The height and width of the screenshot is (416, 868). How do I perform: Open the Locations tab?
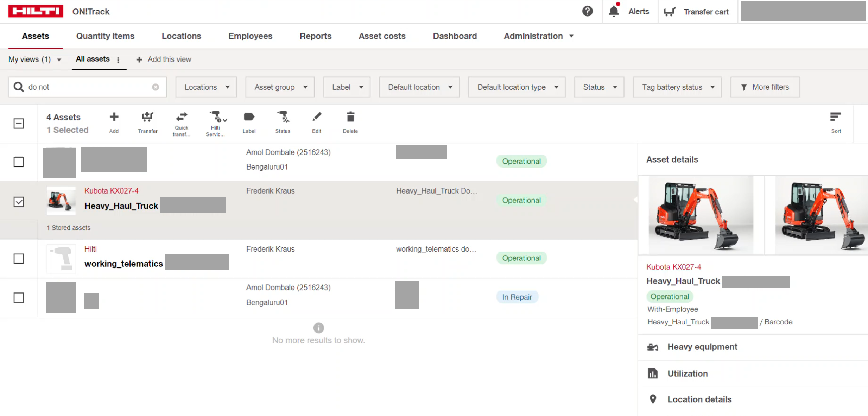pos(181,36)
